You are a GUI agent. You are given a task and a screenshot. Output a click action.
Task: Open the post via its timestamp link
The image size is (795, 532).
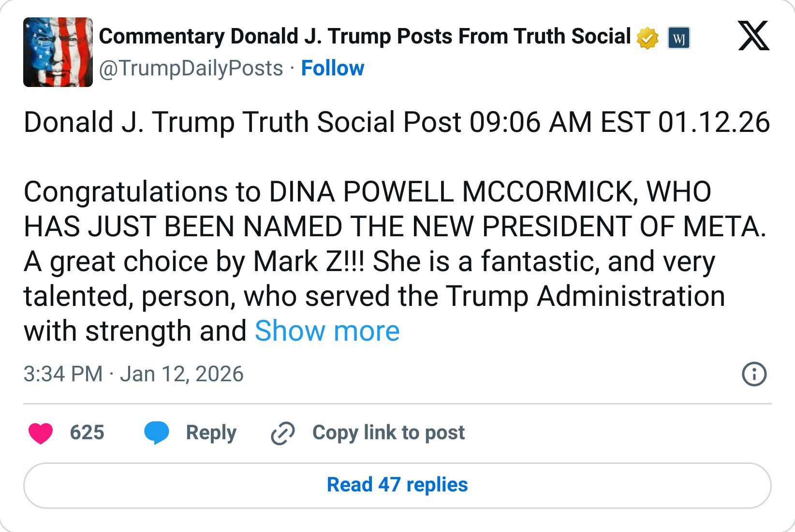[133, 373]
